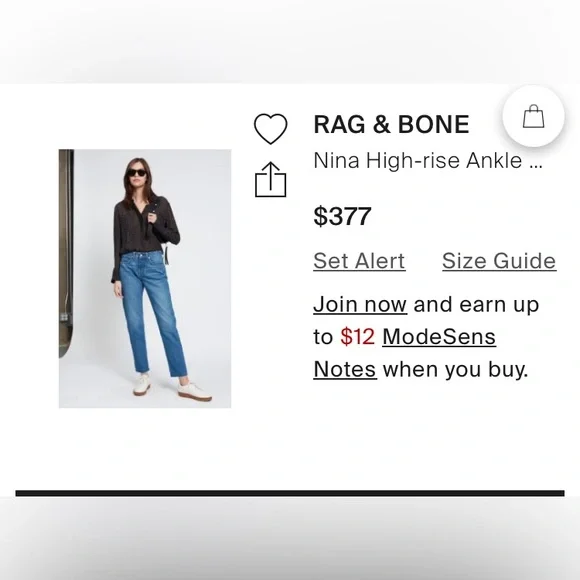The height and width of the screenshot is (580, 580).
Task: Tap the share icon below the heart
Action: (271, 179)
